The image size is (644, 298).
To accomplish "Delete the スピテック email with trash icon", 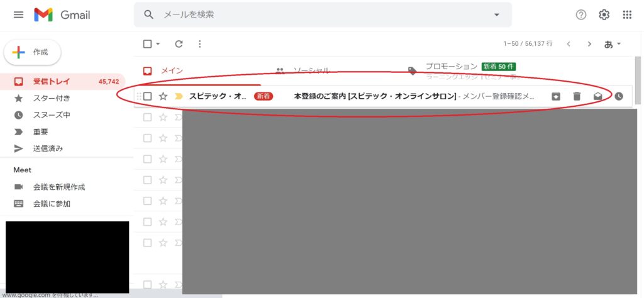I will pyautogui.click(x=577, y=96).
